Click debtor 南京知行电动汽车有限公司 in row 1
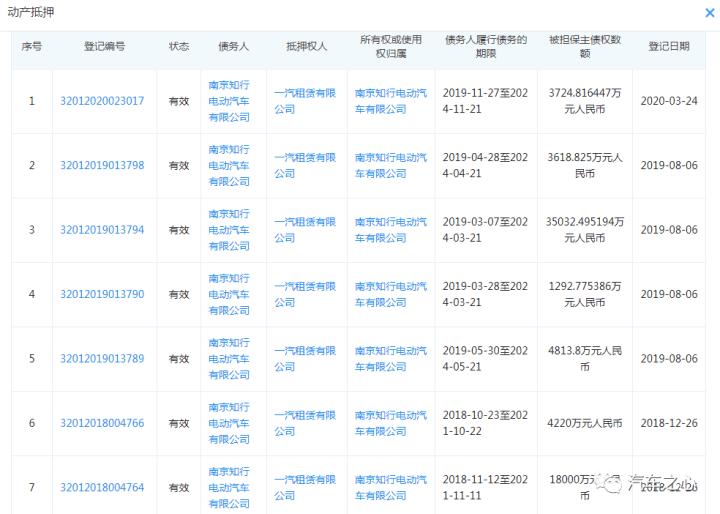The image size is (720, 514). 229,101
